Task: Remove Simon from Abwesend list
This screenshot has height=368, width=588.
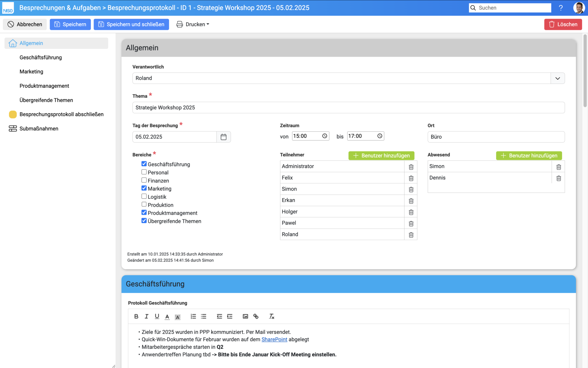Action: pyautogui.click(x=558, y=167)
